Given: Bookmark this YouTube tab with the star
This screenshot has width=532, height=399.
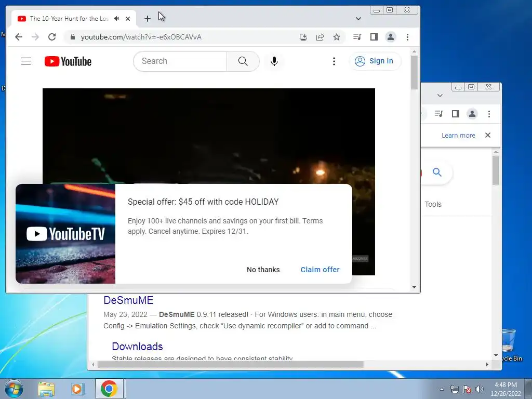Looking at the screenshot, I should [337, 37].
